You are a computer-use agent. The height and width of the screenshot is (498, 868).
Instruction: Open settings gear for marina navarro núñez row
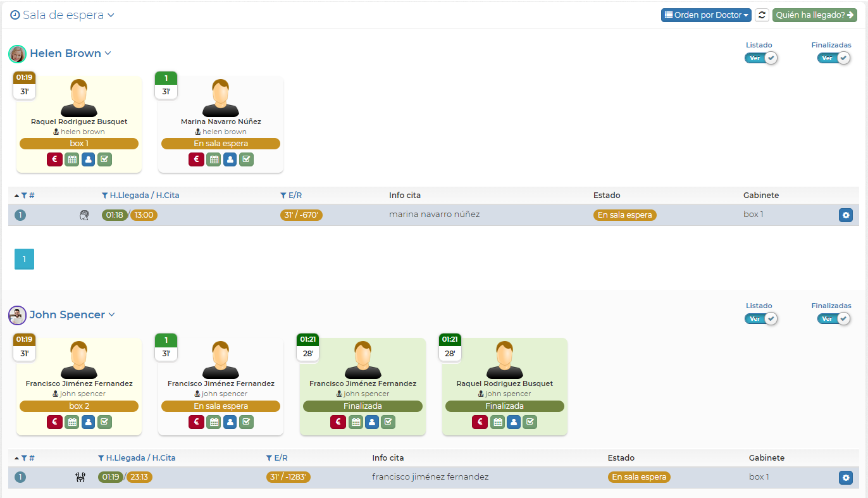845,215
